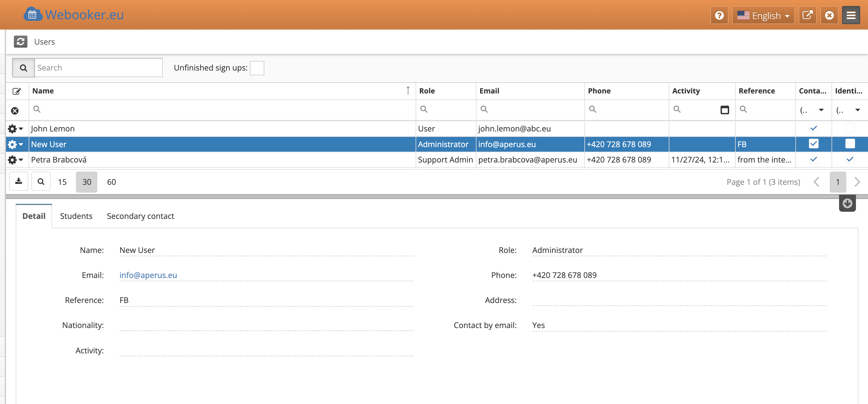
Task: Set page size to 60
Action: [112, 182]
